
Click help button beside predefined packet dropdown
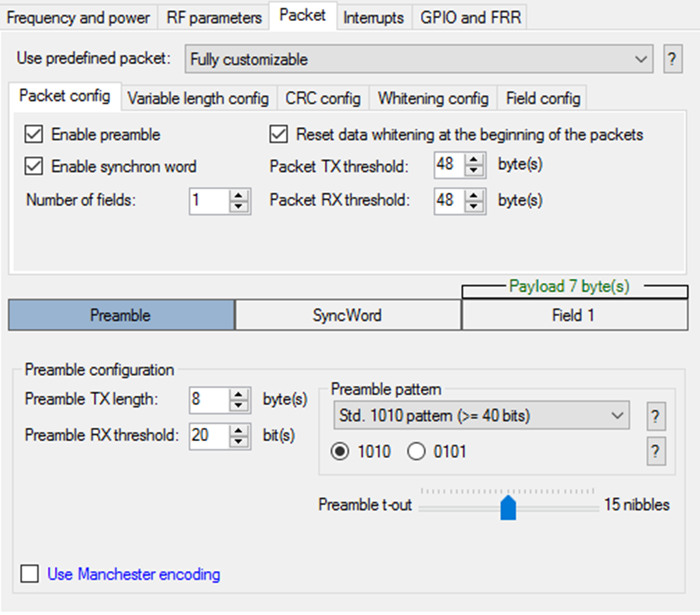[x=672, y=60]
